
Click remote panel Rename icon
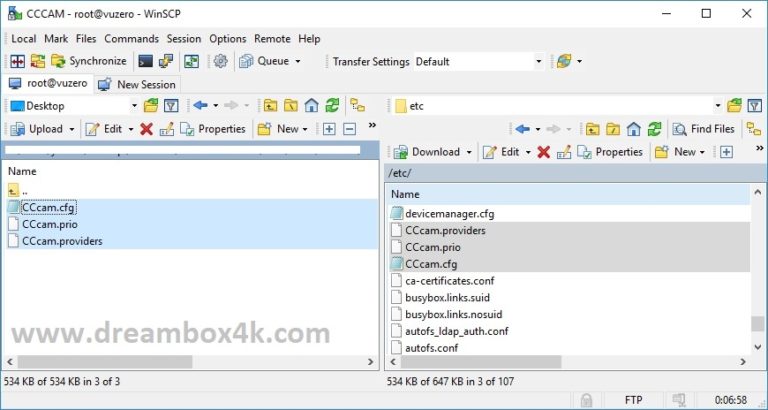click(x=564, y=152)
